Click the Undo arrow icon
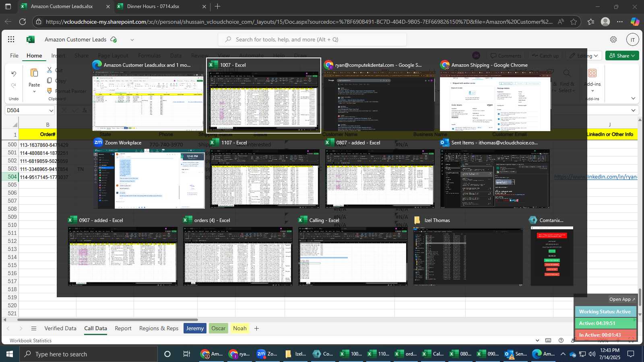This screenshot has width=644, height=362. (14, 74)
